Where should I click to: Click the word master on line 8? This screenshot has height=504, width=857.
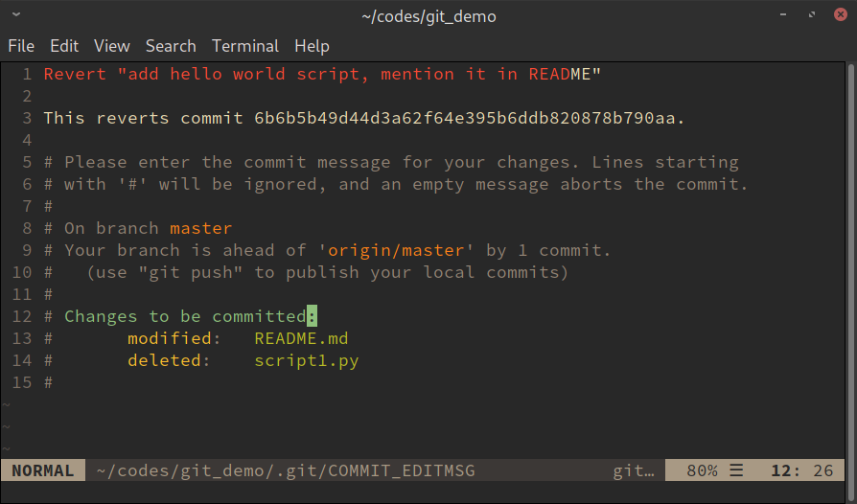tap(200, 228)
